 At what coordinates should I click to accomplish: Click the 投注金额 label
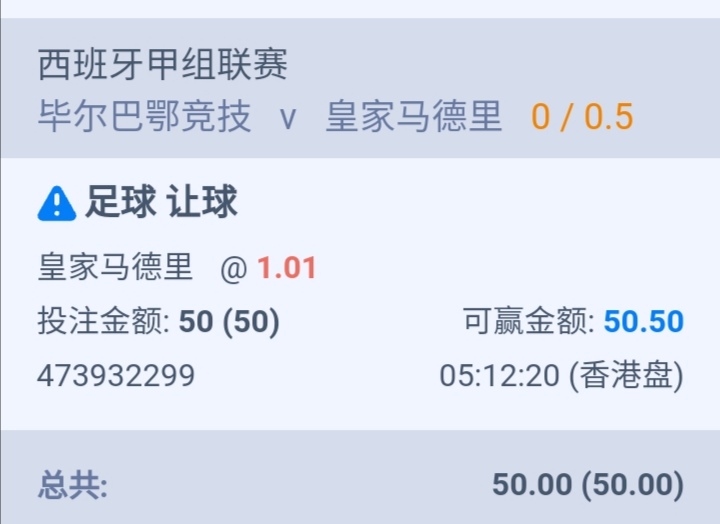point(103,322)
